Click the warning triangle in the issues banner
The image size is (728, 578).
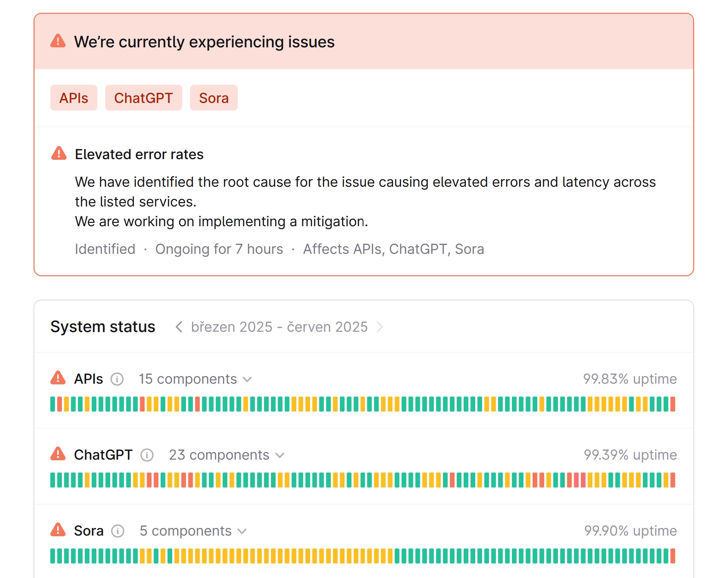point(58,41)
